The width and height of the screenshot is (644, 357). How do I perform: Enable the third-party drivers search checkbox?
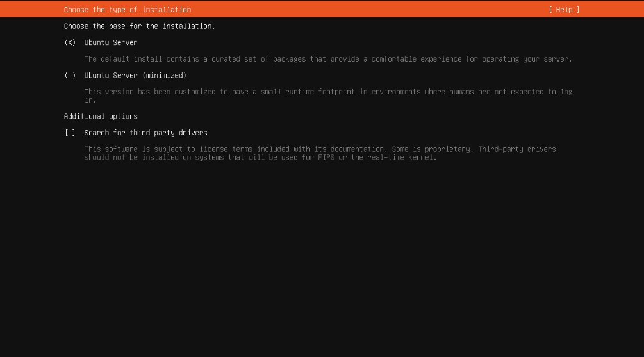[x=70, y=133]
